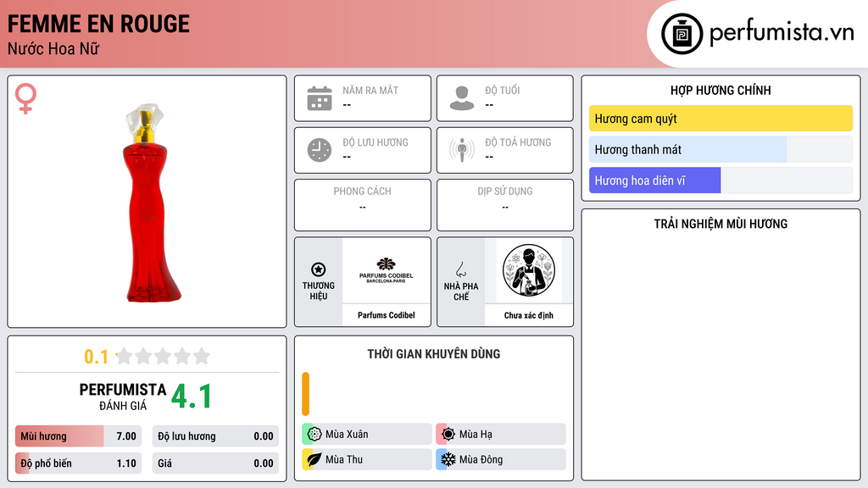Click the yellow 0.1 user rating number
The height and width of the screenshot is (488, 868).
97,357
